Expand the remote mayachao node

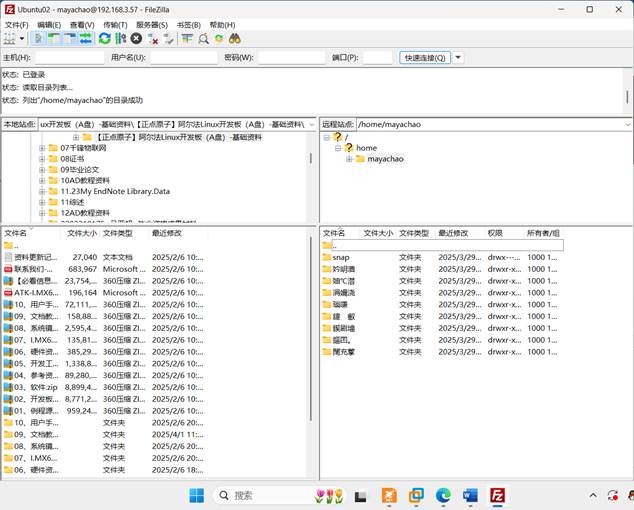point(349,159)
